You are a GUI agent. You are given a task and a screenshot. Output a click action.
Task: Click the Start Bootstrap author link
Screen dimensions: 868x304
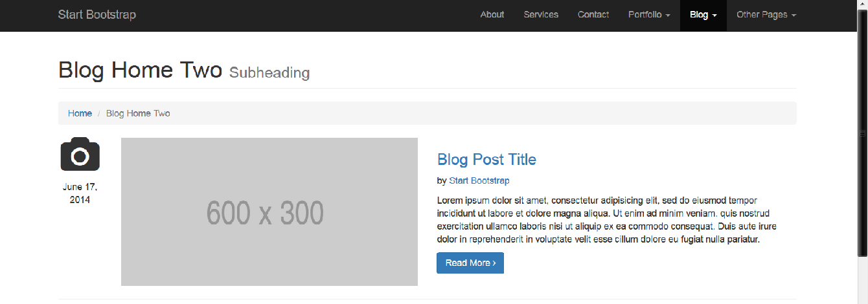pos(479,180)
